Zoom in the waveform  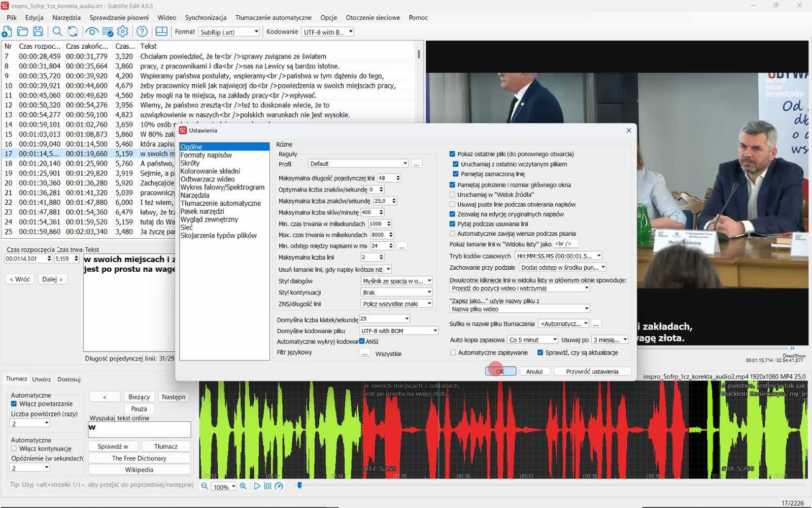point(243,486)
